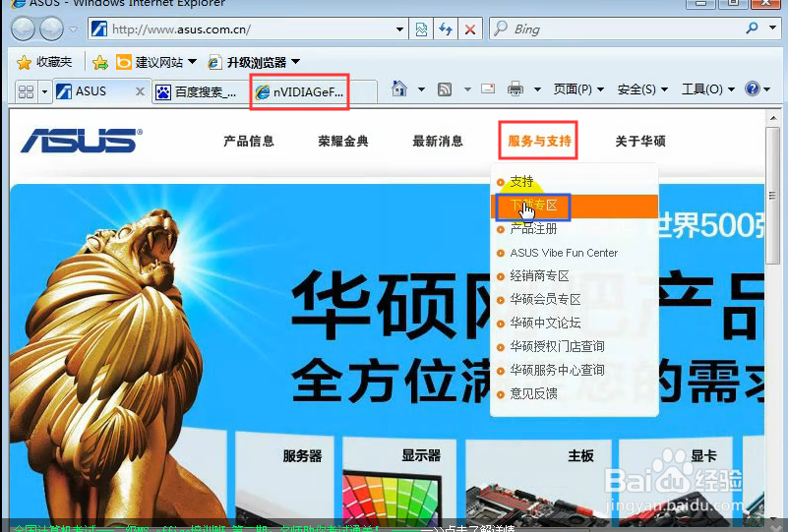Select 华硕授权门店查询 in the dropdown menu
The image size is (788, 532).
575,346
